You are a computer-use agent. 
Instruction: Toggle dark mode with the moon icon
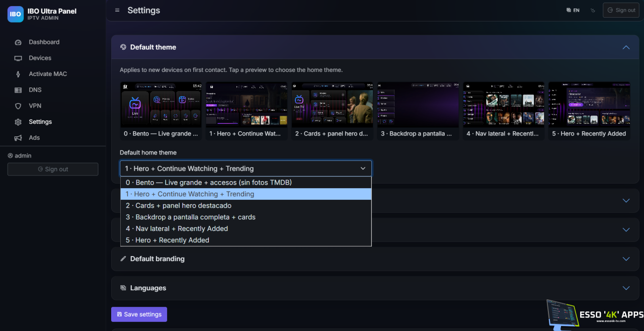tap(593, 10)
